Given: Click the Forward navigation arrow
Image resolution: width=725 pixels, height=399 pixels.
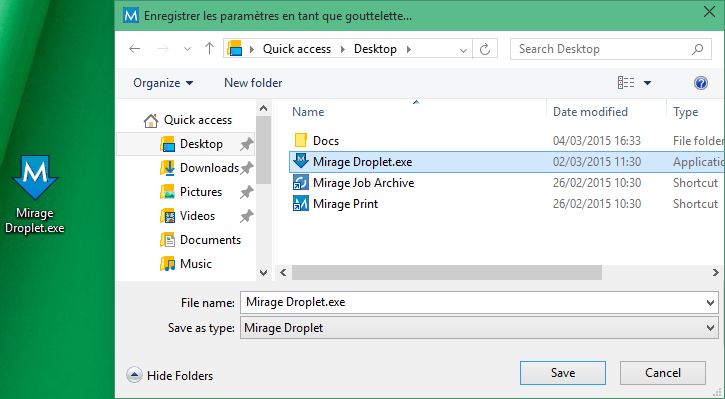Looking at the screenshot, I should point(163,49).
